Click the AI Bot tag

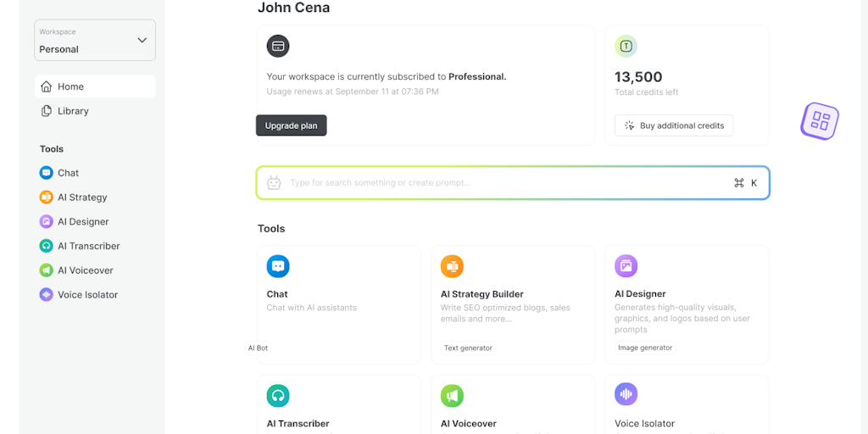(258, 348)
